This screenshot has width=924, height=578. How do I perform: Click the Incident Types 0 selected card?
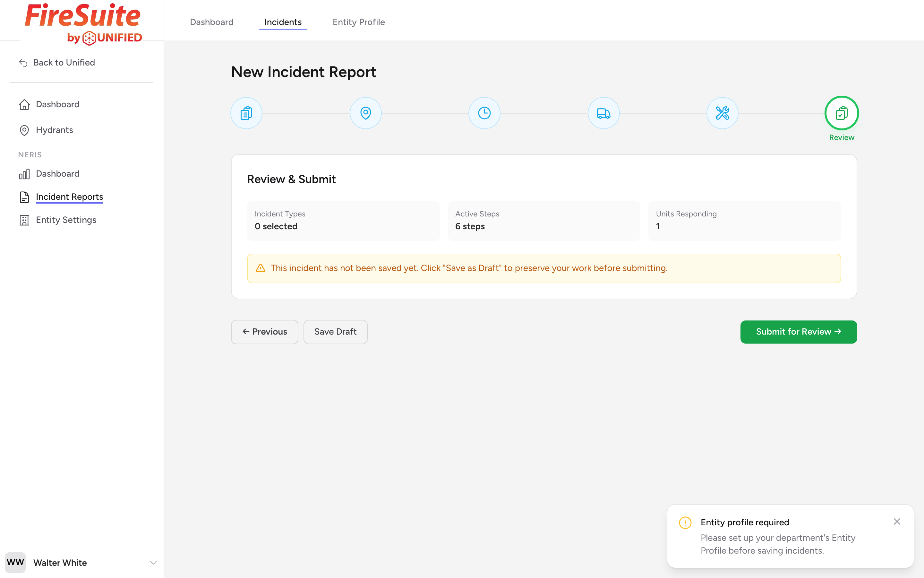point(343,221)
